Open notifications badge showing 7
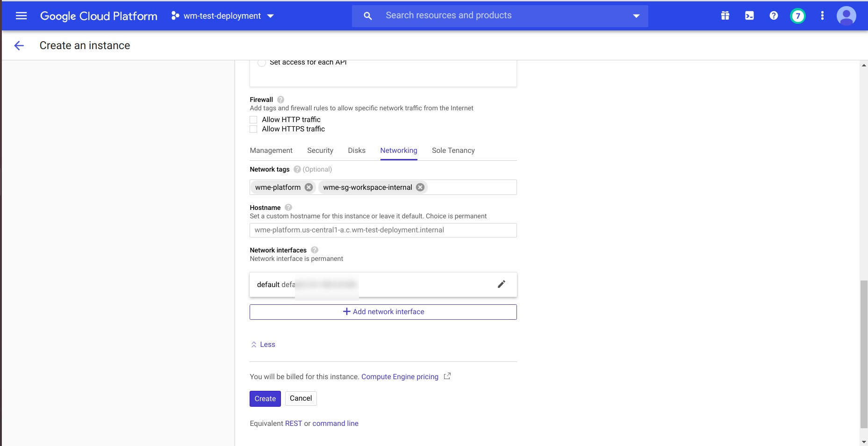Screen dimensions: 868x446 point(797,16)
